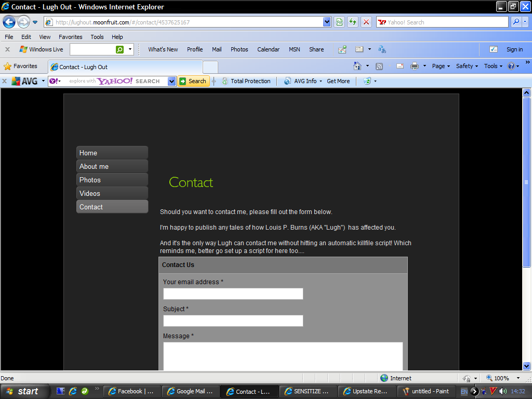
Task: Click the Home icon in command bar
Action: 357,66
